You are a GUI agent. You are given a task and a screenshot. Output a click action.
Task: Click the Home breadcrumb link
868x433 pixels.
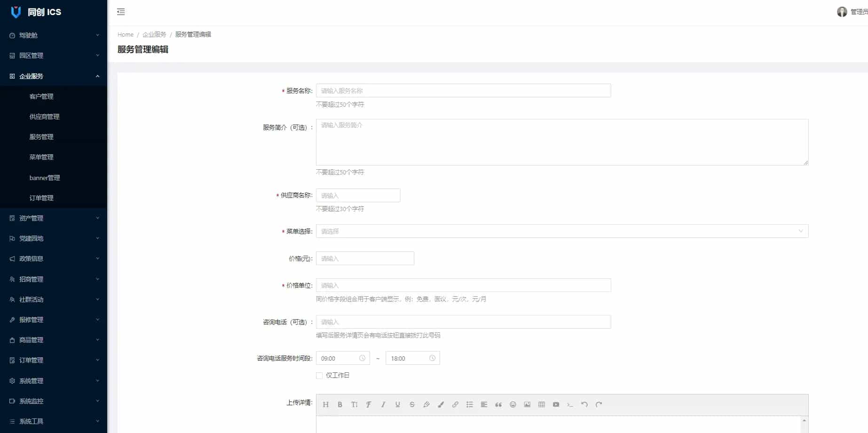click(x=126, y=34)
